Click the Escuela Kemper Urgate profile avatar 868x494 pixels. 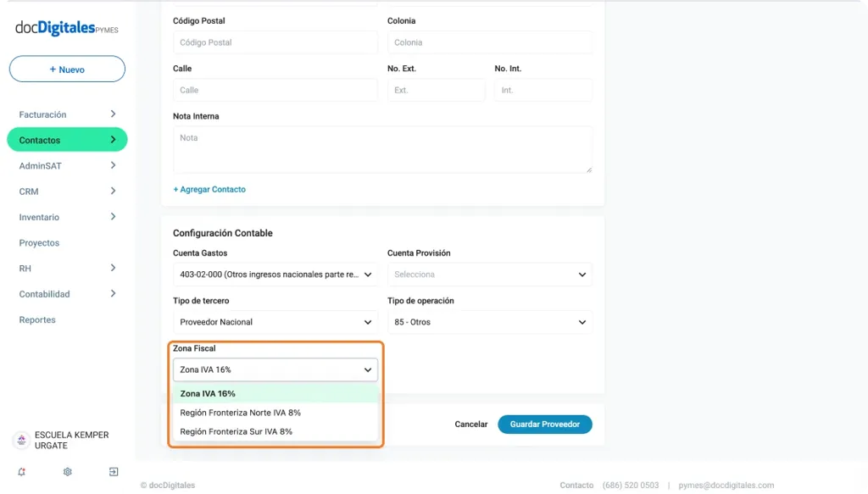click(21, 441)
